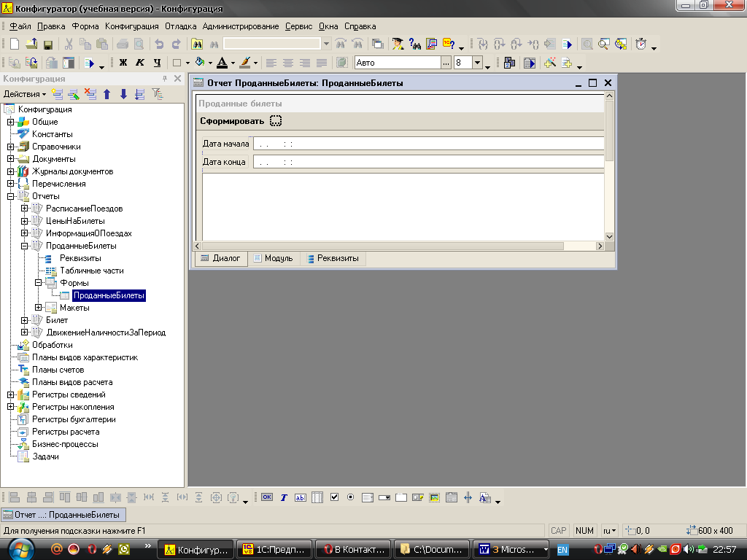Expand the Справочники tree node
Viewport: 747px width, 560px height.
[x=11, y=147]
